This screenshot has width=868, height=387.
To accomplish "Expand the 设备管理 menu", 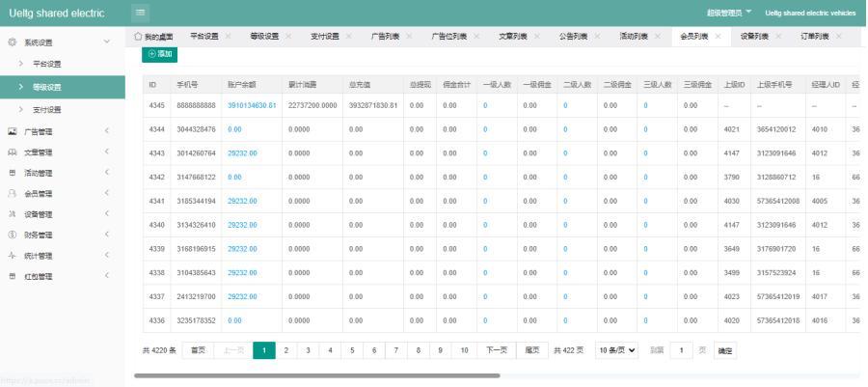I will [x=107, y=213].
